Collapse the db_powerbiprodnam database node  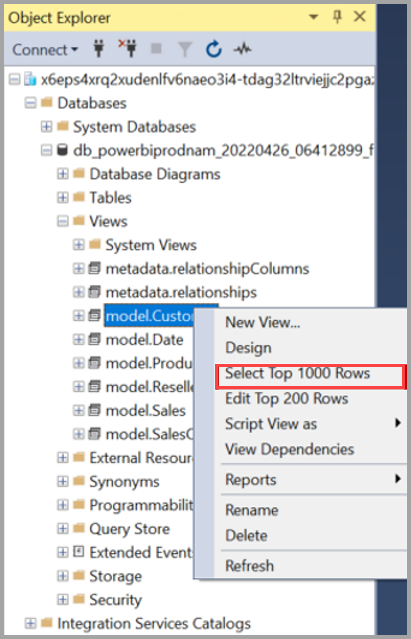click(x=46, y=150)
